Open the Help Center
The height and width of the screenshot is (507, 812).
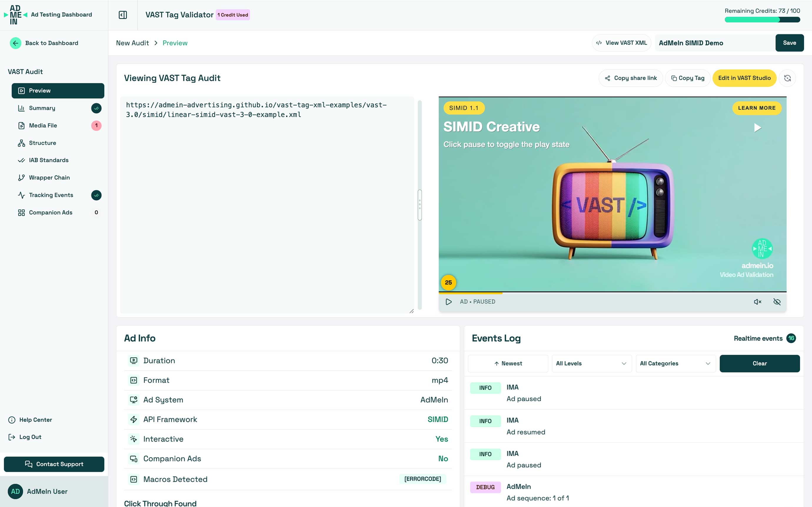tap(30, 420)
